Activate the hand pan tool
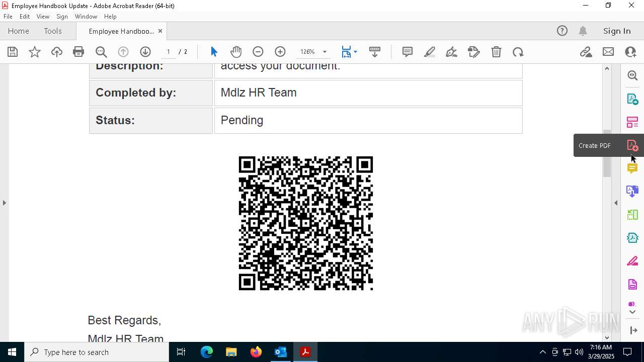 [x=236, y=52]
